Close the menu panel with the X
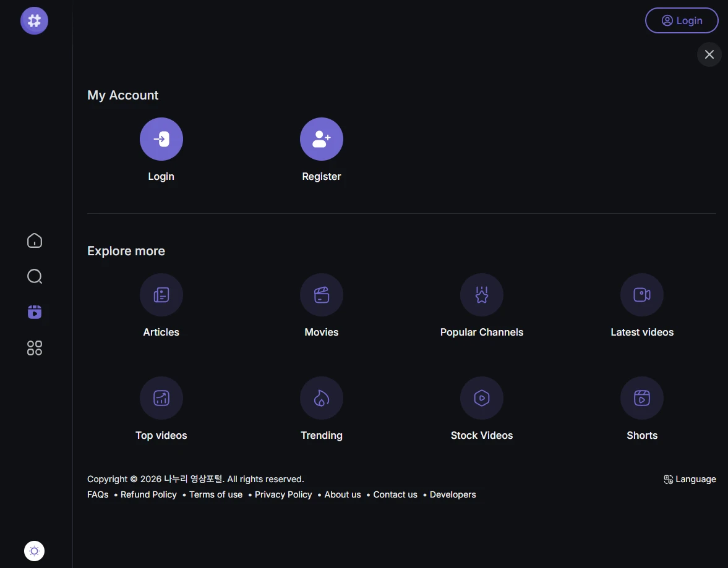This screenshot has height=568, width=728. click(x=709, y=54)
